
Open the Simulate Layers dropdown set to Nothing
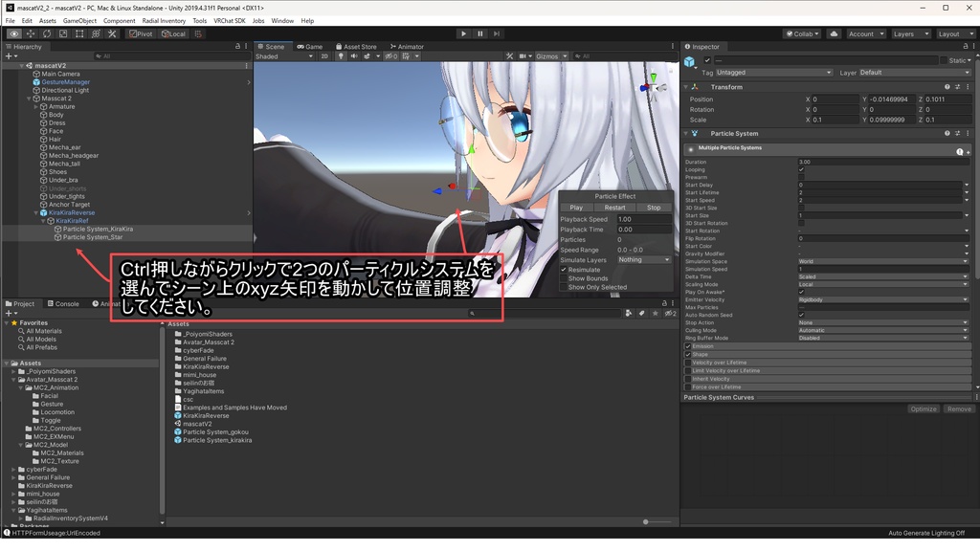tap(643, 260)
